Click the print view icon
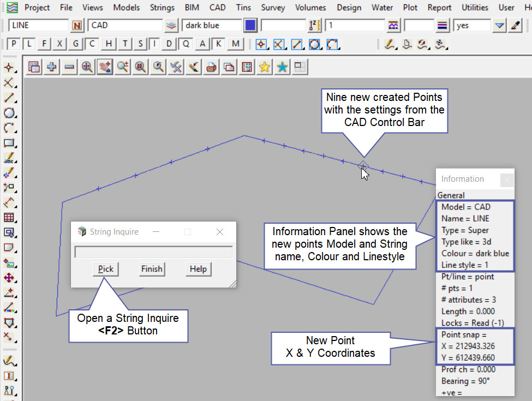532x401 pixels. (x=211, y=67)
